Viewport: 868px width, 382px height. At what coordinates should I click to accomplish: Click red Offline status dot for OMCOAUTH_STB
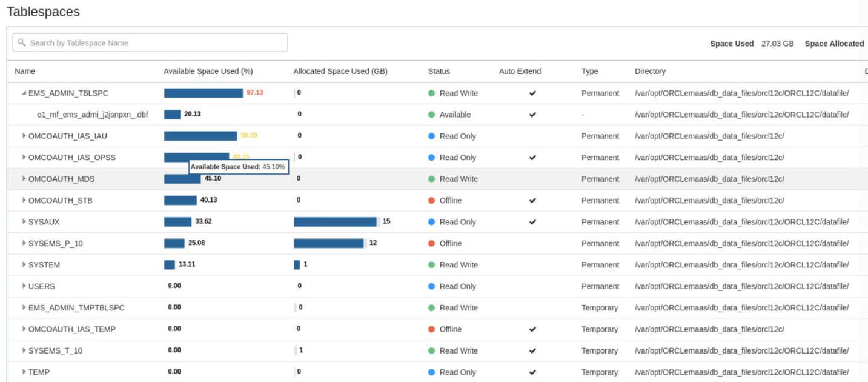[432, 201]
